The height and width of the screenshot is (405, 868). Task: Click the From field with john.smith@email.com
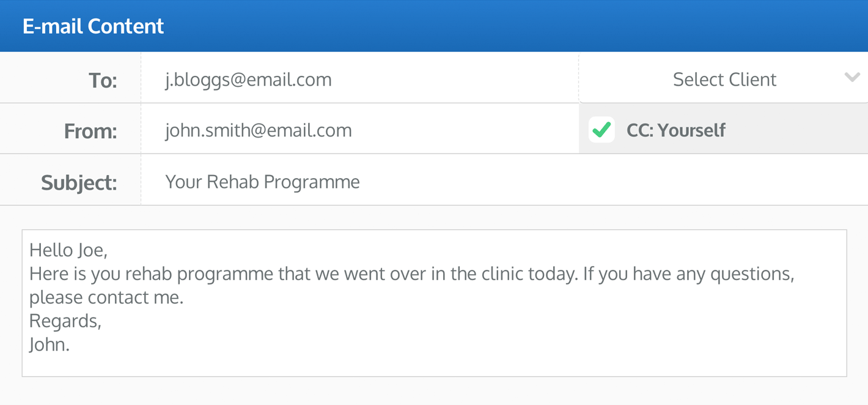258,130
